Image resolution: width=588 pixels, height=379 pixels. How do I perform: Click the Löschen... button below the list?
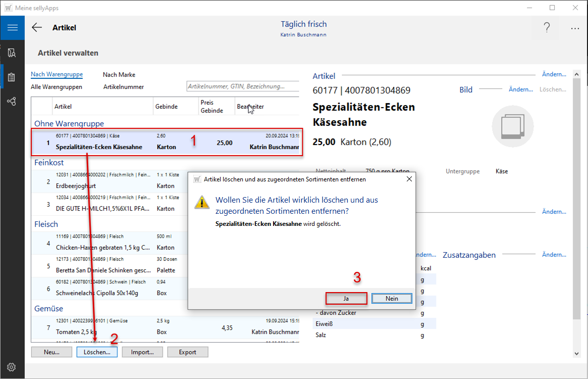97,352
